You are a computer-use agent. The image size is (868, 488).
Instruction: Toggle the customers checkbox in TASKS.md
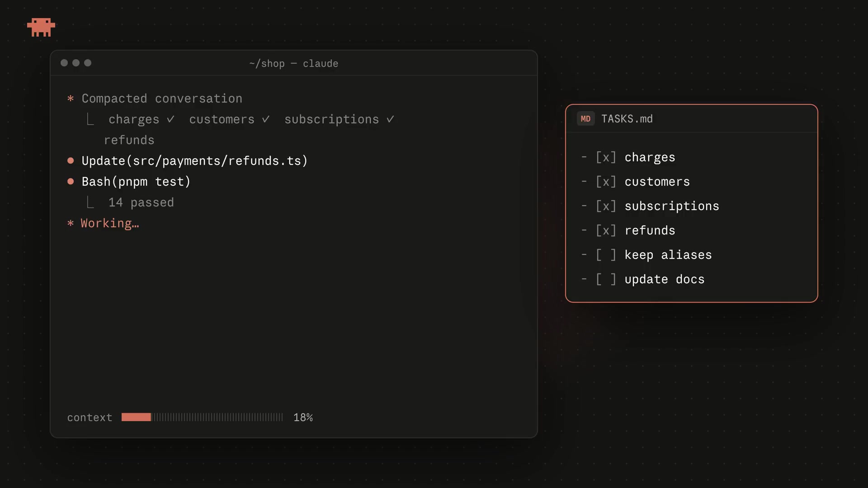tap(606, 182)
